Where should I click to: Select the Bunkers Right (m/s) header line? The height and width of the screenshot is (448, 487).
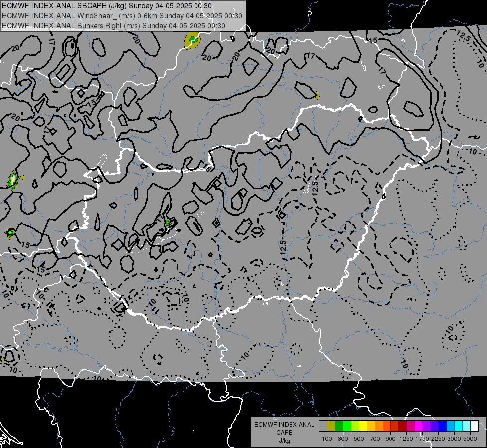(114, 26)
